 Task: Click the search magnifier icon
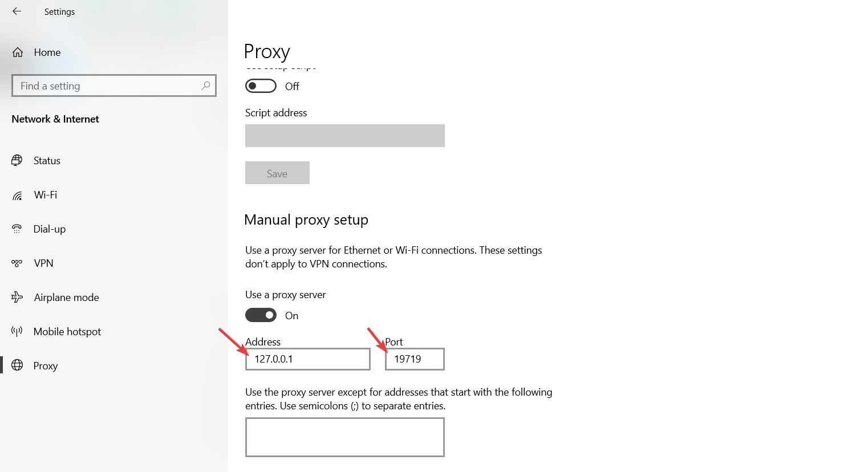pyautogui.click(x=206, y=86)
